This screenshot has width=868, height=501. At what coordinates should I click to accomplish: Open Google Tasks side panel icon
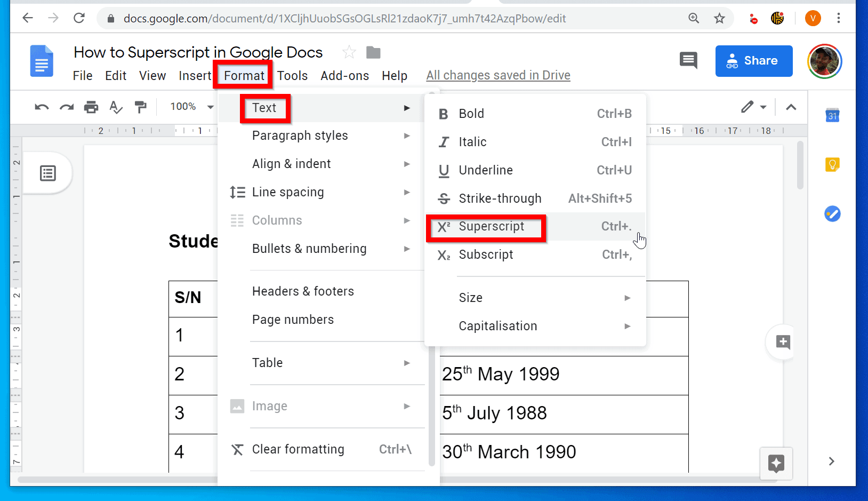[x=832, y=214]
